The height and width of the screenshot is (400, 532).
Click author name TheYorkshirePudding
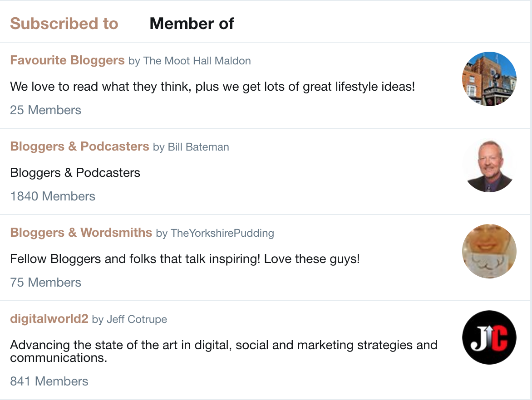pos(222,233)
